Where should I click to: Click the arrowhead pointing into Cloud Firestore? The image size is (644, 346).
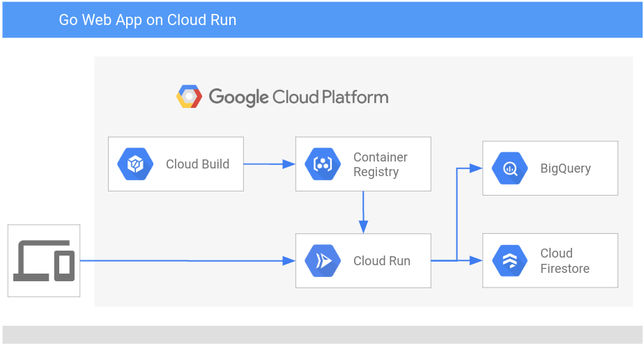[x=476, y=261]
